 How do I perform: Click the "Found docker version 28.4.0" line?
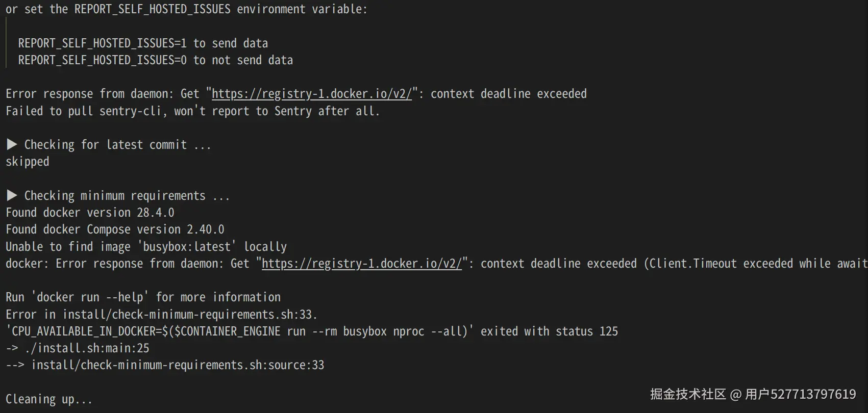pyautogui.click(x=90, y=213)
